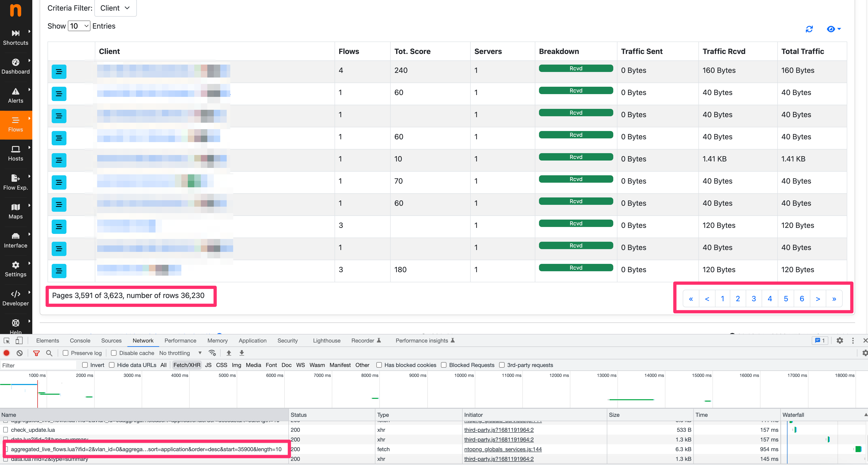Open the Maps section in the sidebar

click(x=15, y=211)
